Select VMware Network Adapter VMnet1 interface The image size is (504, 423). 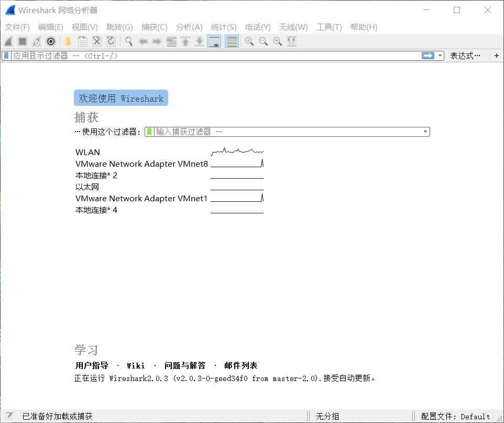[141, 199]
